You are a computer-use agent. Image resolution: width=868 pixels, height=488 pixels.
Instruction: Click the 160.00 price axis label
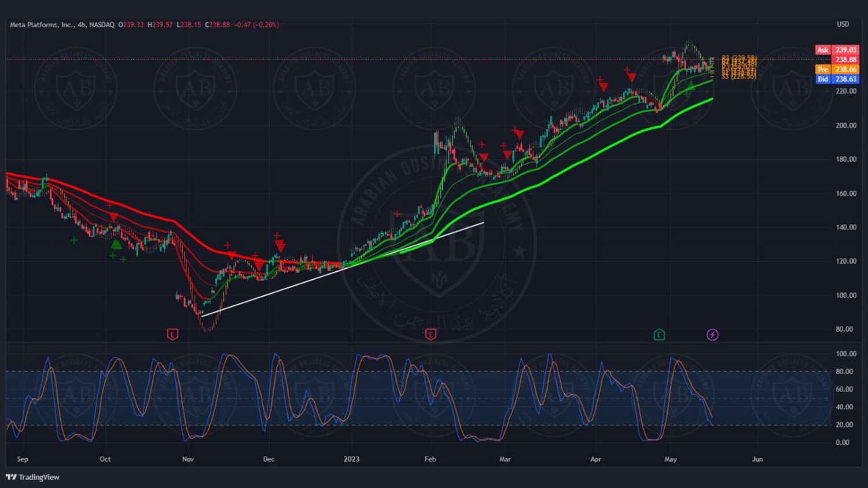845,194
